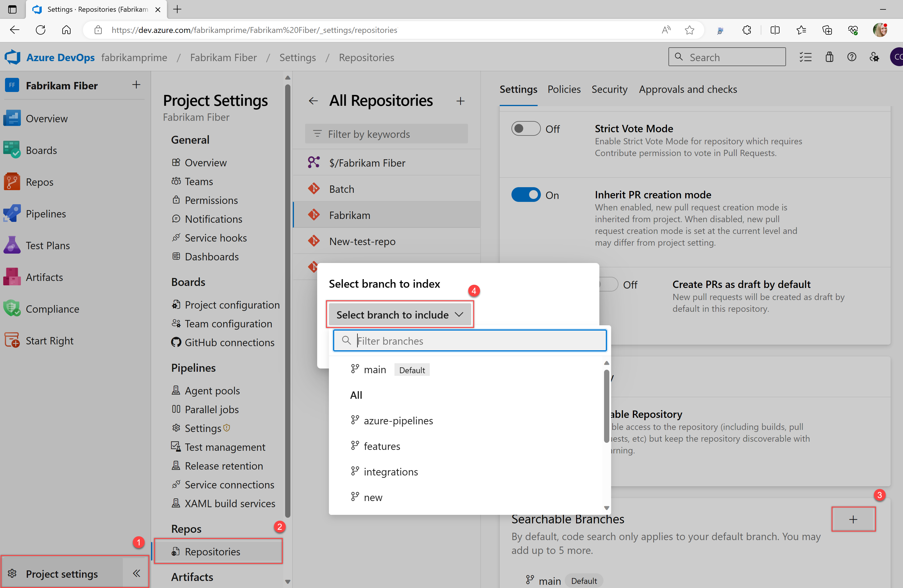Viewport: 903px width, 588px height.
Task: Select the azure-pipelines branch option
Action: [398, 420]
